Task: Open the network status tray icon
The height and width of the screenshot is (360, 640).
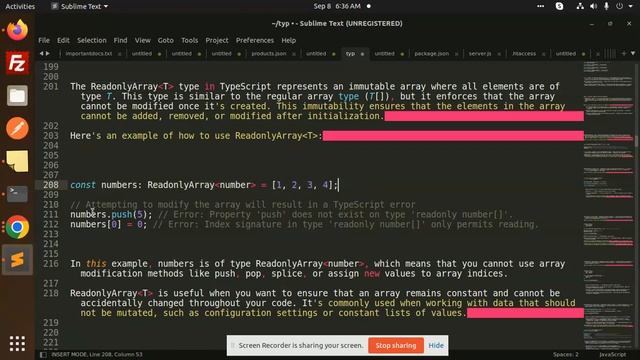Action: coord(580,6)
